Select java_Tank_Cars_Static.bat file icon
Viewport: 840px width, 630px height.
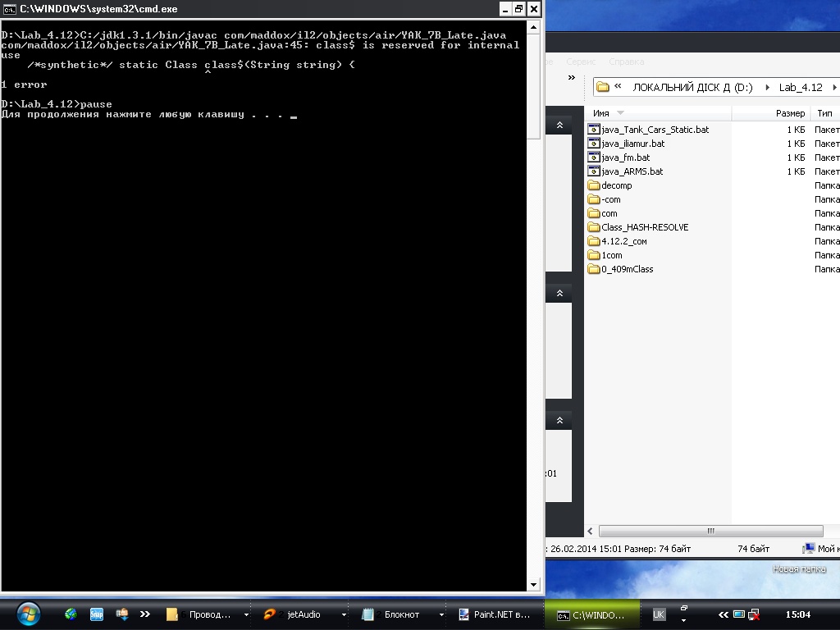coord(594,129)
